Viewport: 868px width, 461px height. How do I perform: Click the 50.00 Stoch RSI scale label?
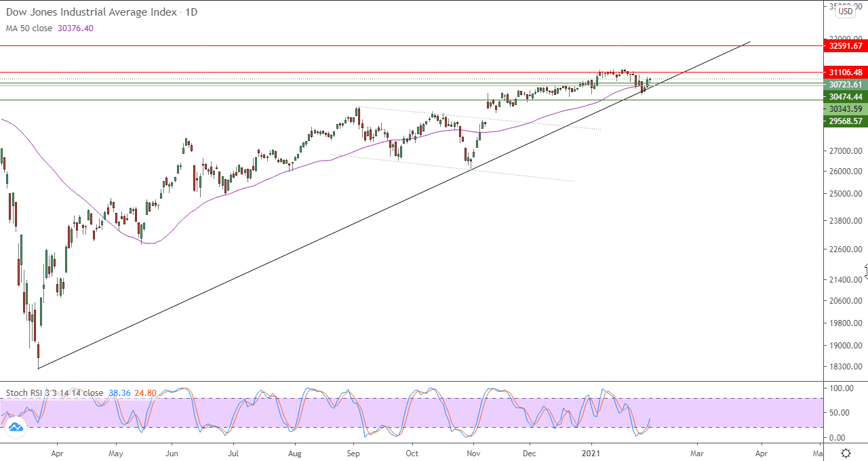pos(840,413)
